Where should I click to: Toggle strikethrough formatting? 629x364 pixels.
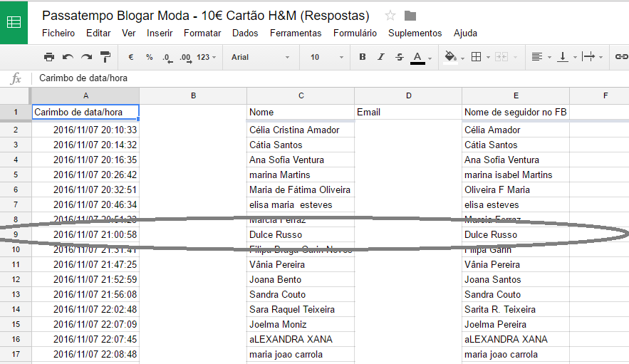pyautogui.click(x=399, y=57)
